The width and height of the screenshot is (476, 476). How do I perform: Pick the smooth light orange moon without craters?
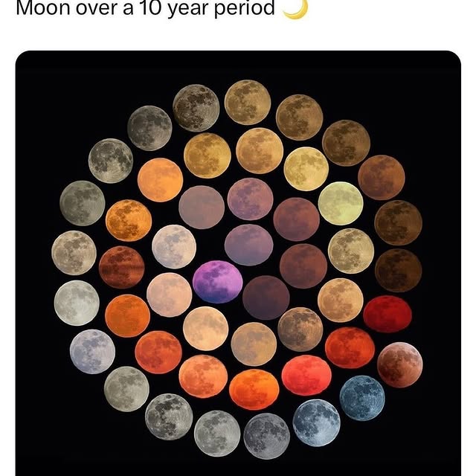tap(160, 180)
